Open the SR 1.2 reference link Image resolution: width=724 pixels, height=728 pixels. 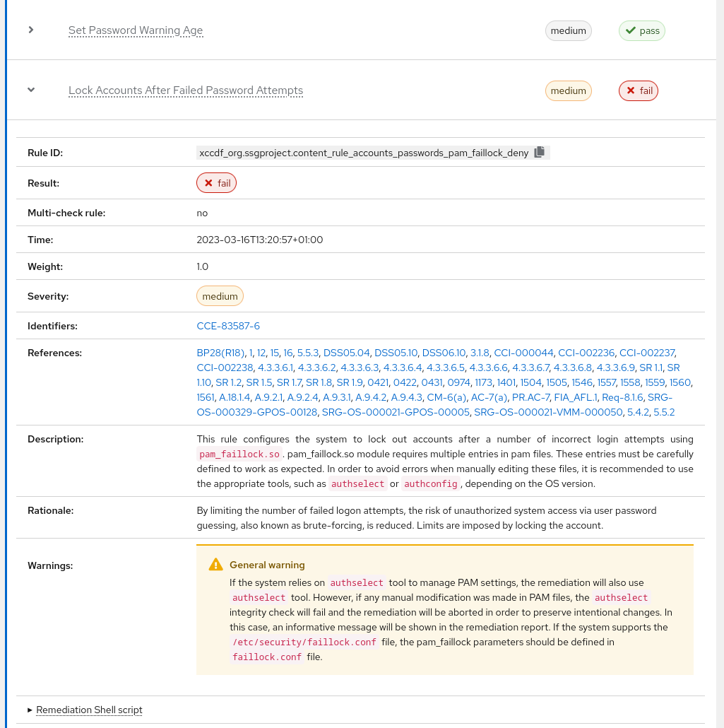[x=229, y=382]
